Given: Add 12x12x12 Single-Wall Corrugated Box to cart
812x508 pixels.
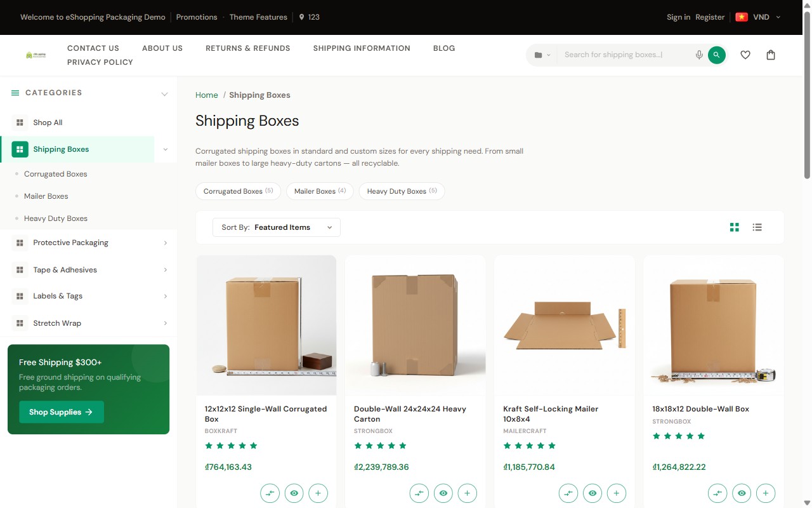Looking at the screenshot, I should click(x=318, y=493).
